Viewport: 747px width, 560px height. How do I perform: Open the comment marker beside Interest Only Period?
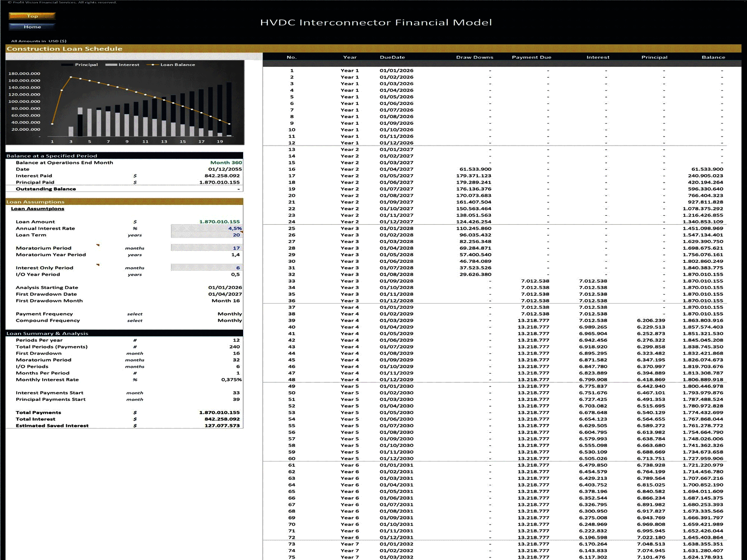coord(97,265)
